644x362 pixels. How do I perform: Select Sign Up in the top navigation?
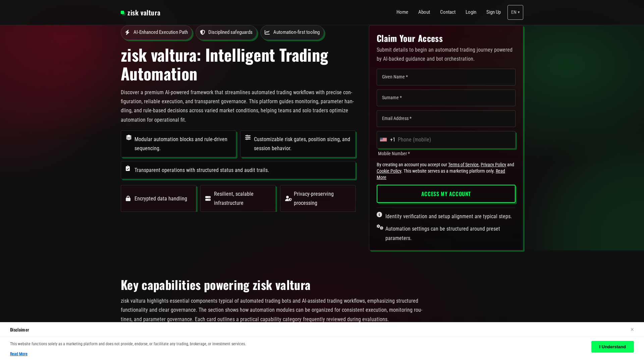coord(493,12)
